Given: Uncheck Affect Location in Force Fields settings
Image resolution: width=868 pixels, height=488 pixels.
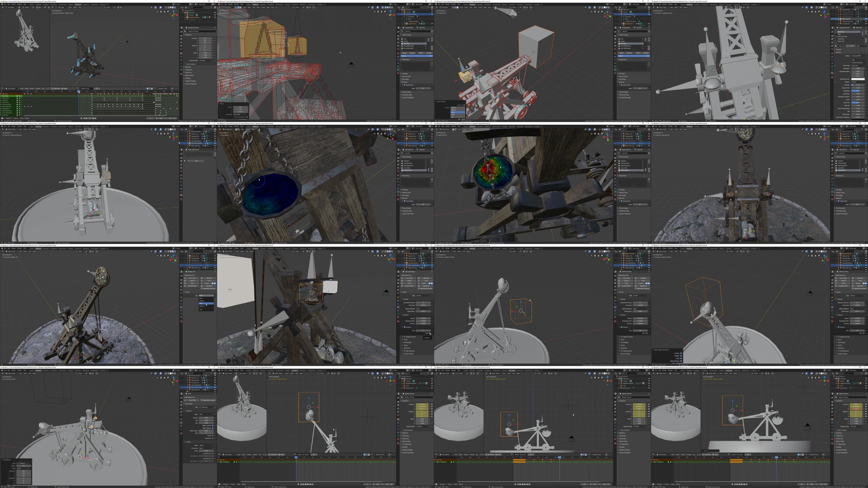Looking at the screenshot, I should point(213,426).
